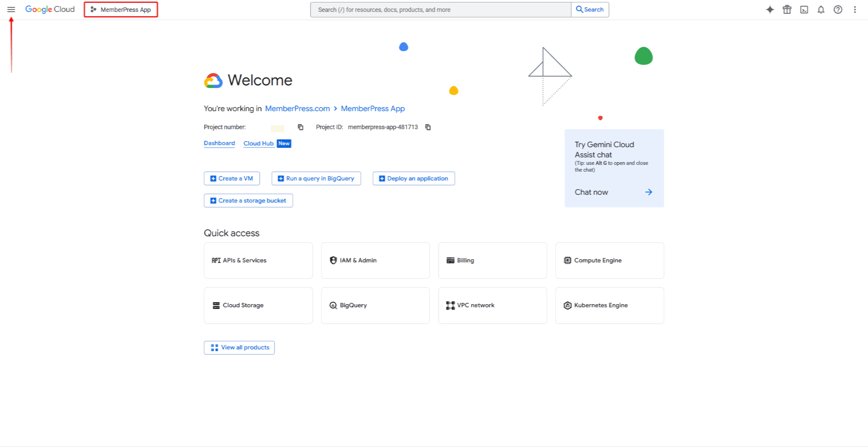Open the hamburger navigation menu
The width and height of the screenshot is (868, 447).
(11, 10)
